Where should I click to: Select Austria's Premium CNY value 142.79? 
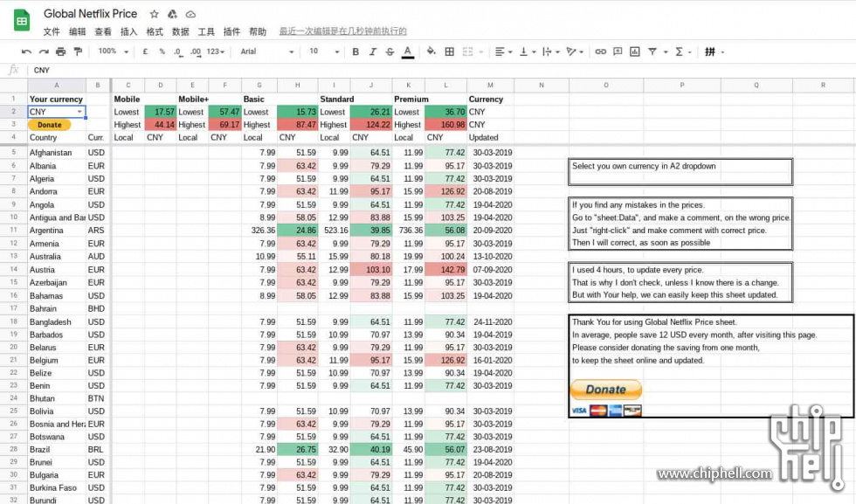[x=446, y=270]
